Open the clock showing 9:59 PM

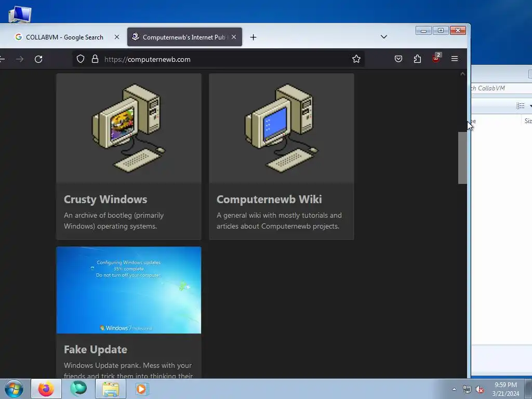(x=506, y=389)
